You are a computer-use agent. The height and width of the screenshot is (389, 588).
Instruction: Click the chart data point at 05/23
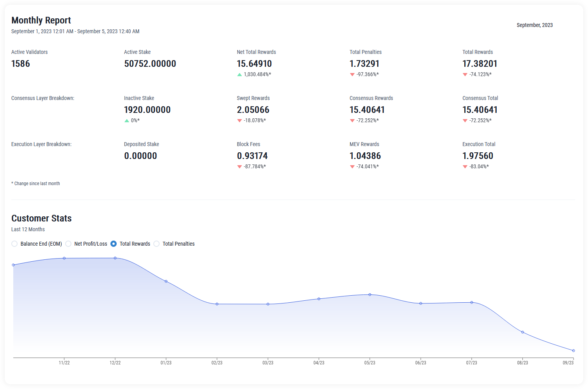pos(370,294)
